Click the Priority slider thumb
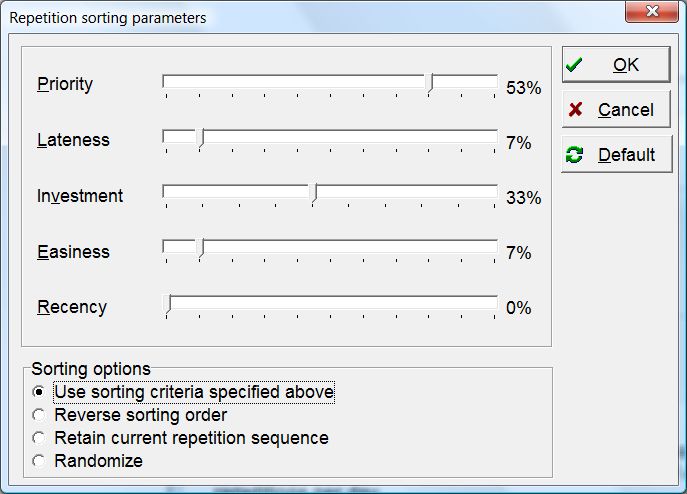The height and width of the screenshot is (494, 687). tap(430, 84)
